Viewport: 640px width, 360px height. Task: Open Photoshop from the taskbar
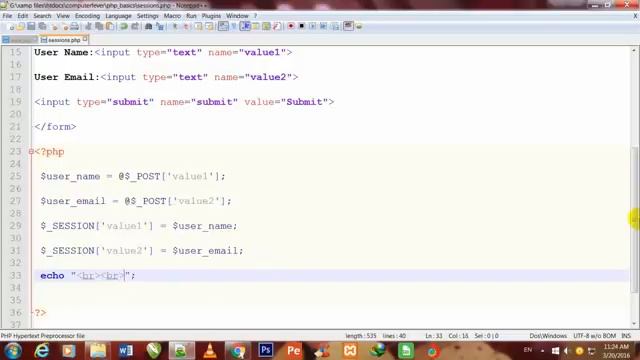tap(265, 350)
